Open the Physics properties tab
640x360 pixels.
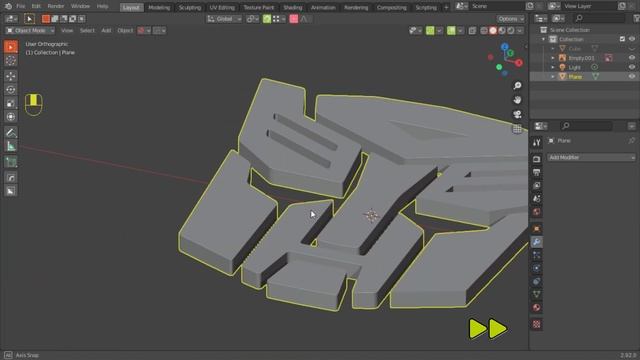[537, 268]
